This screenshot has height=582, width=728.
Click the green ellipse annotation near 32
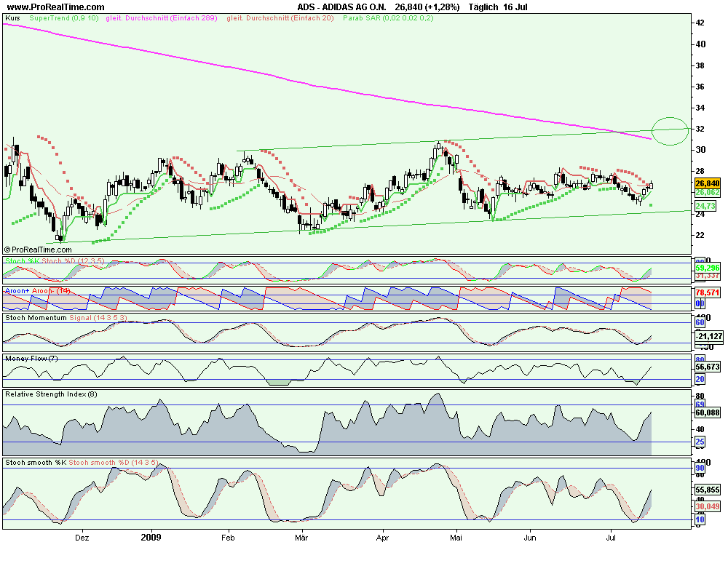coord(669,131)
